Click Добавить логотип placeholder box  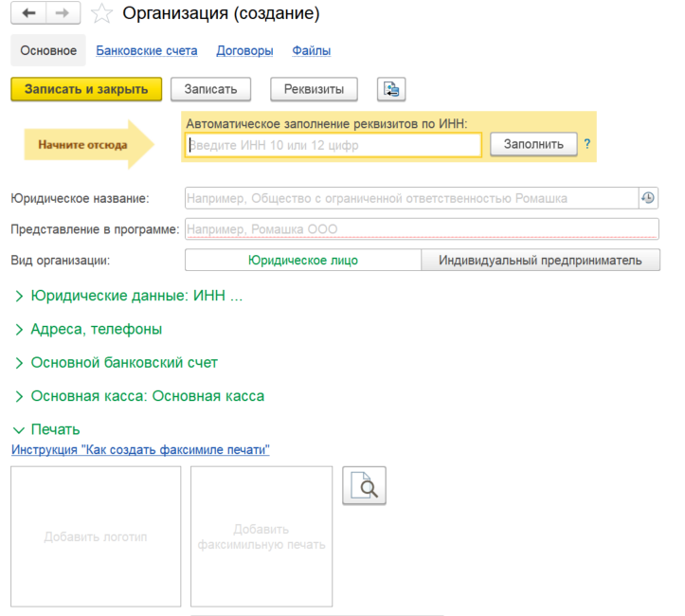(x=96, y=536)
